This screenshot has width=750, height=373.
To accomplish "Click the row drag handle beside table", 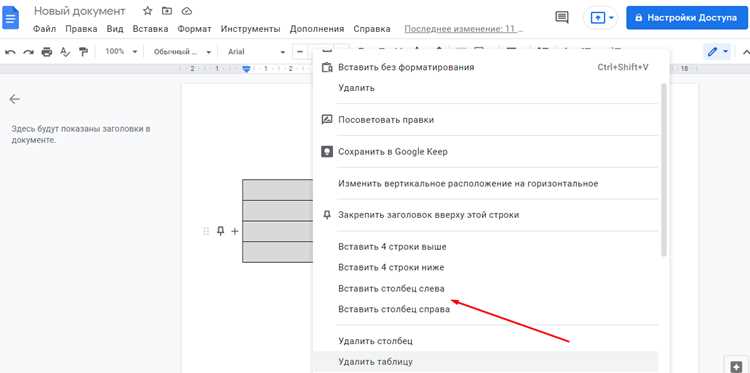I will [206, 231].
